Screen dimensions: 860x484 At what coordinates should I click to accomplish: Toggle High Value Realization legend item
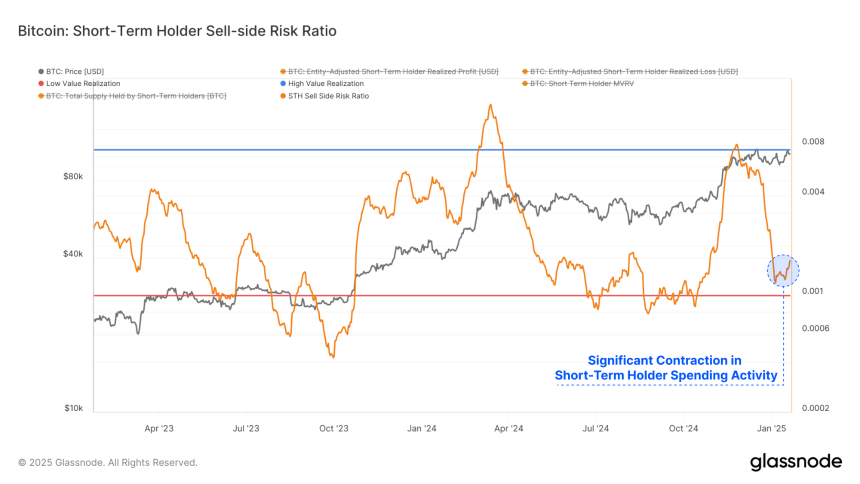[x=322, y=83]
